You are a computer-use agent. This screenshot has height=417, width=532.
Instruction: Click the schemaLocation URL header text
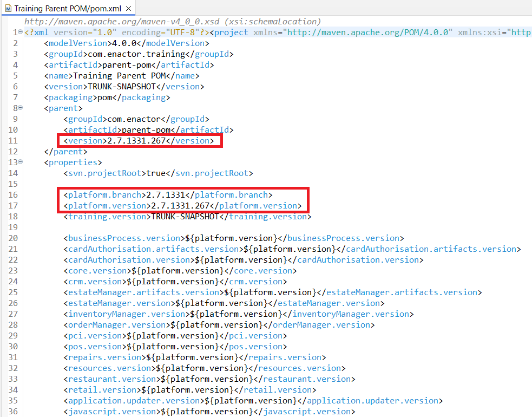pos(172,22)
